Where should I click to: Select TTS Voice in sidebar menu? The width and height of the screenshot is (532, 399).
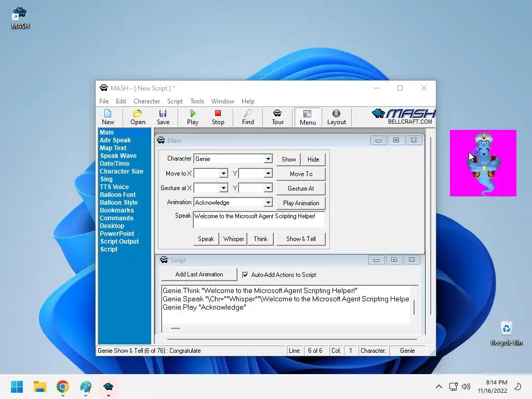114,187
